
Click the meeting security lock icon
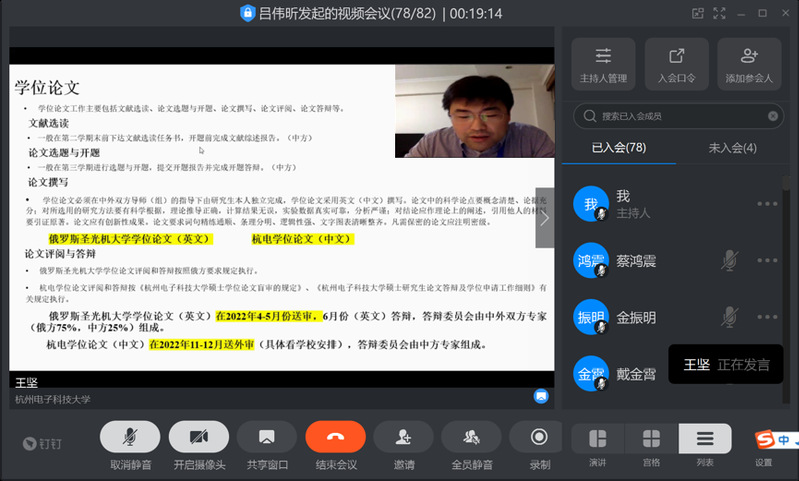[248, 13]
